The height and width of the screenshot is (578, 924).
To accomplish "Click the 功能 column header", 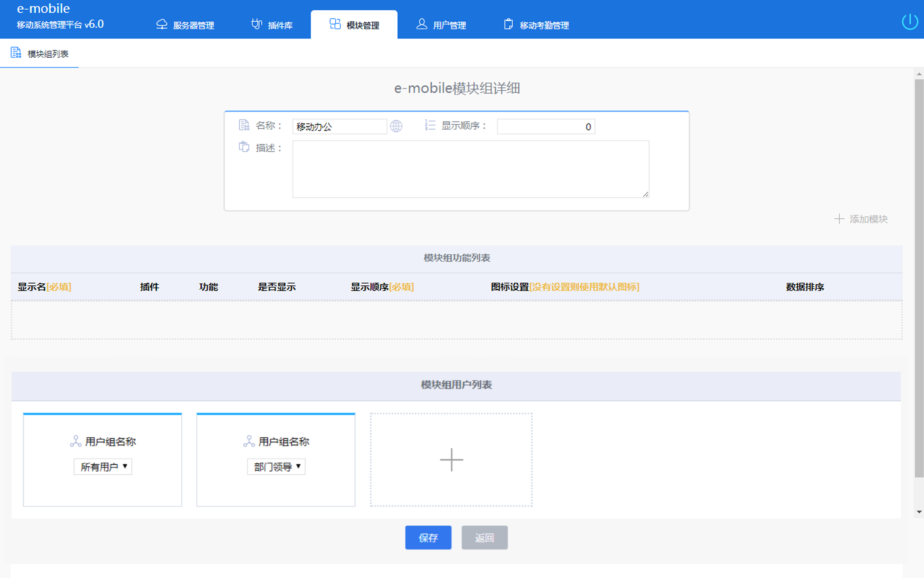I will (209, 287).
